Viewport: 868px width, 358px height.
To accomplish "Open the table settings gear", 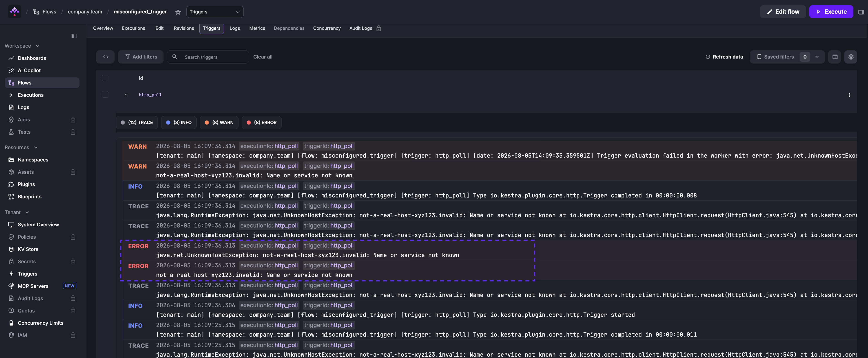I will [850, 57].
